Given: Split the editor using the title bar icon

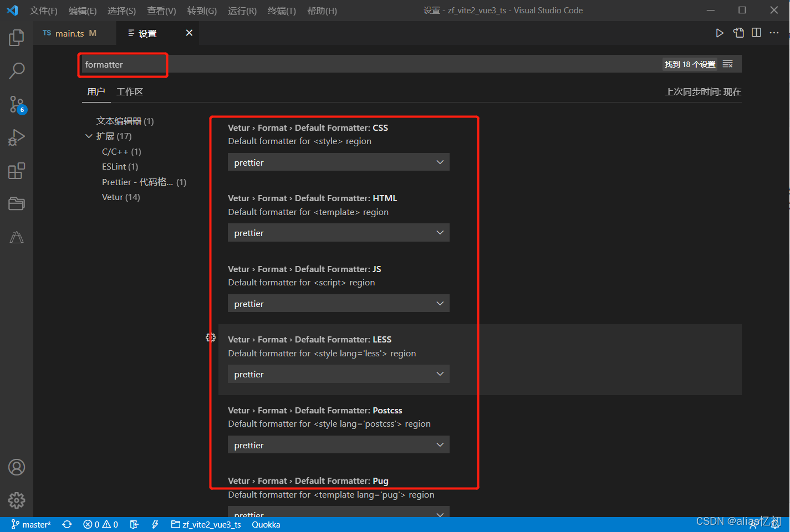Looking at the screenshot, I should click(x=756, y=33).
